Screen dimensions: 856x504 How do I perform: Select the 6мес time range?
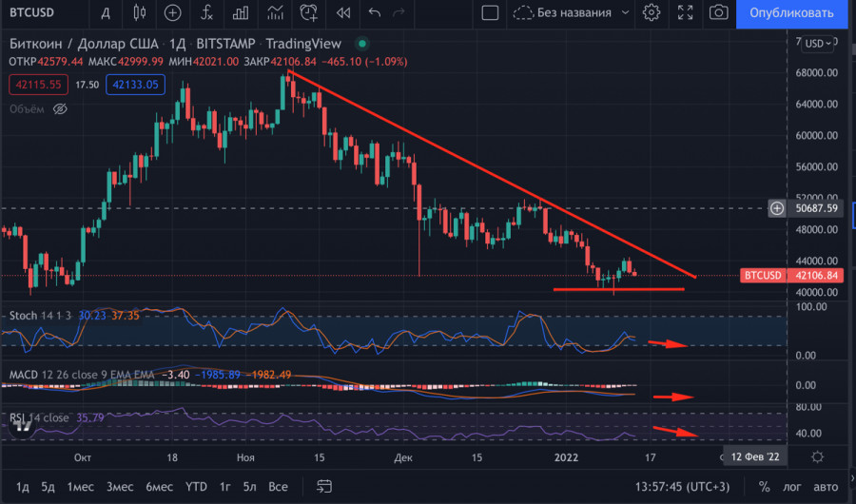click(160, 487)
